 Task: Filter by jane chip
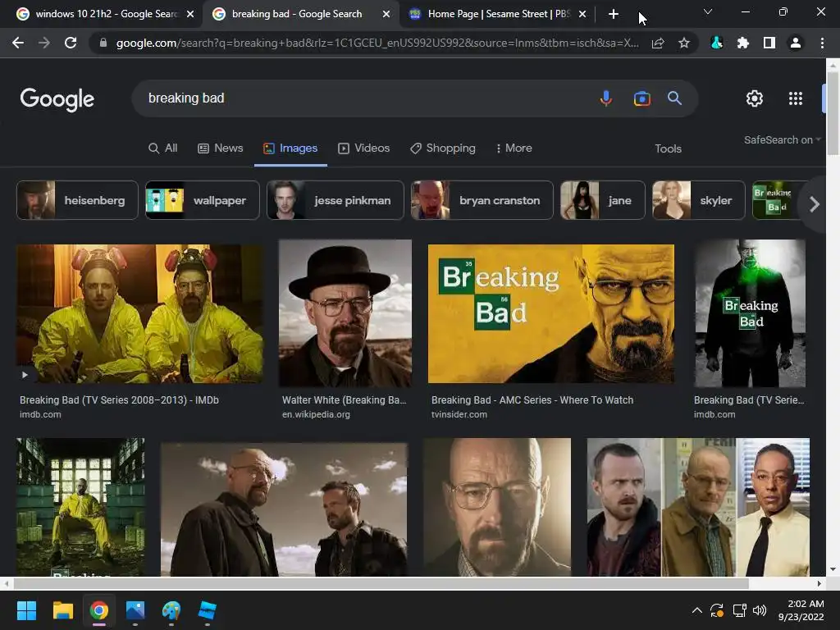pos(603,200)
